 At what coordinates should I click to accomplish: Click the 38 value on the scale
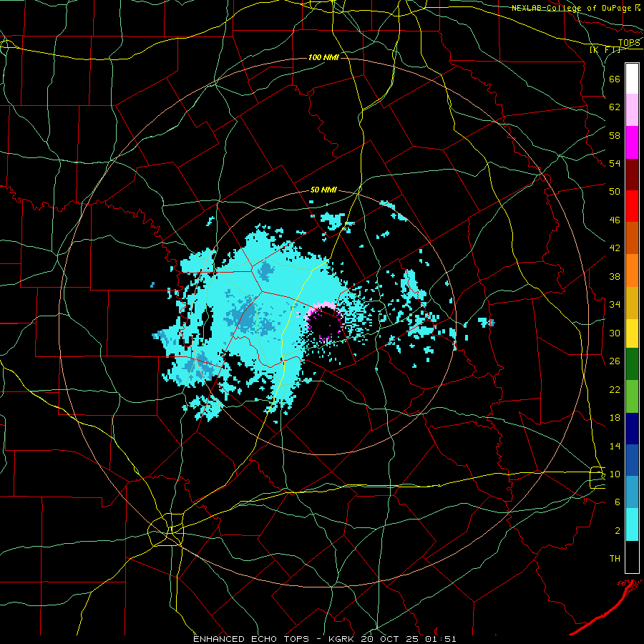coord(615,276)
